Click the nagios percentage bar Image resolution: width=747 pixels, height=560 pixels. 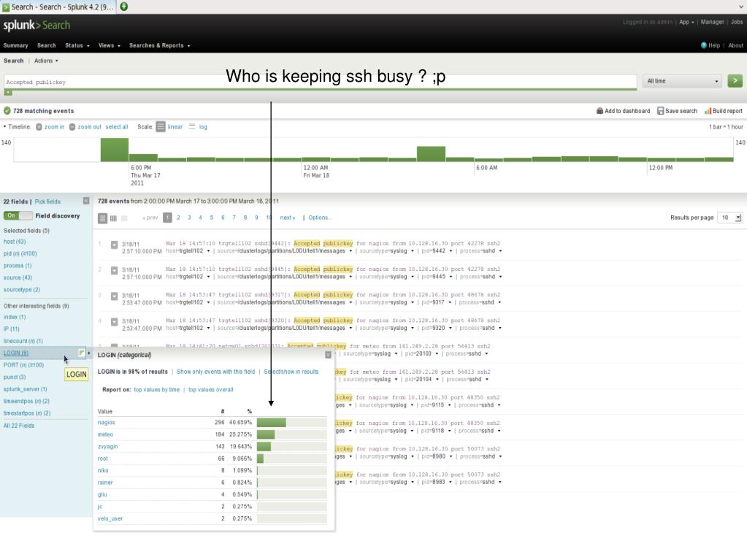coord(272,423)
